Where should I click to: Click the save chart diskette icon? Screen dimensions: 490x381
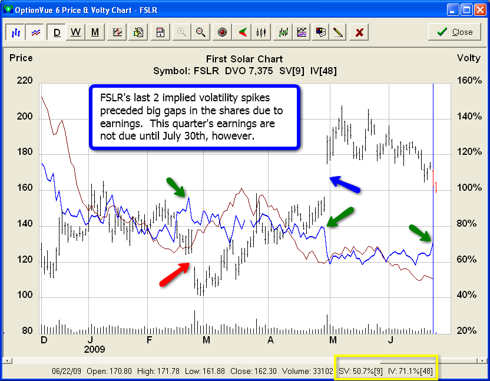(x=160, y=32)
